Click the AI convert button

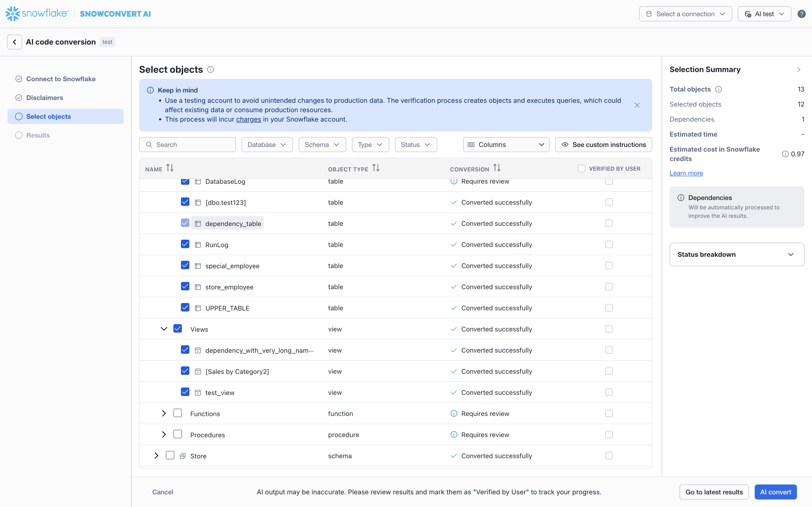775,492
